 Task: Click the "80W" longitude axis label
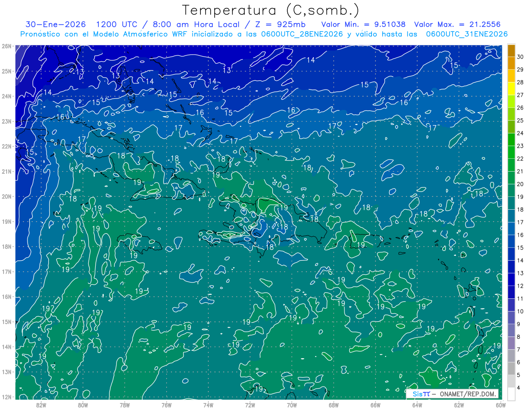click(83, 405)
